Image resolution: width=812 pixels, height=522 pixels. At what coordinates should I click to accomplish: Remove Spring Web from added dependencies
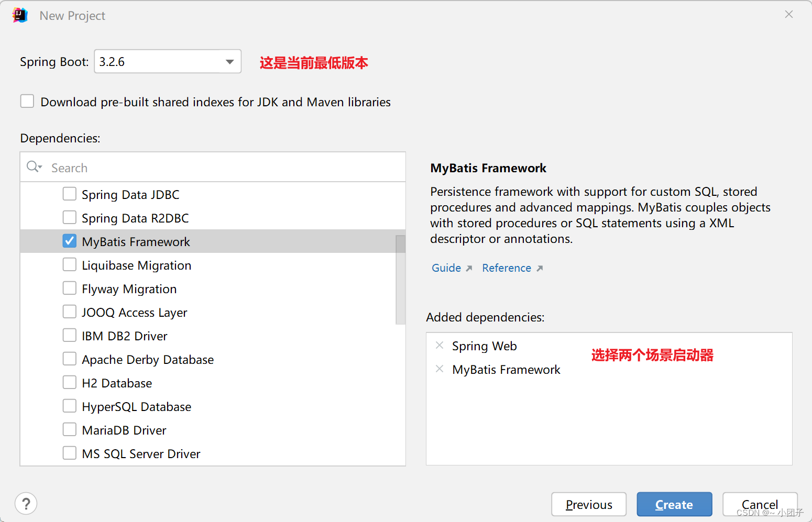[440, 345]
